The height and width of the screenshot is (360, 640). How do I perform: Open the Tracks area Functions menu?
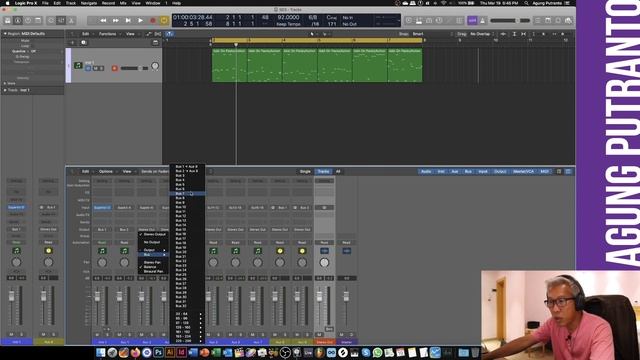click(x=108, y=34)
